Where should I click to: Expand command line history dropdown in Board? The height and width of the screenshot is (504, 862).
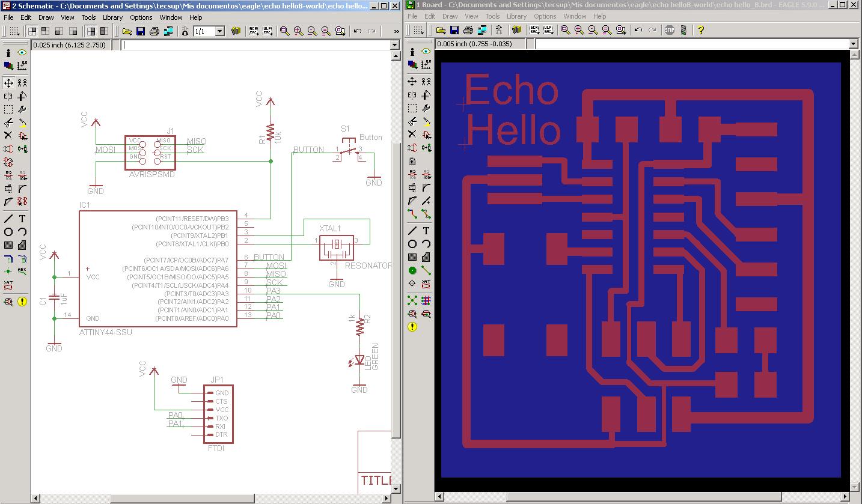pyautogui.click(x=854, y=44)
